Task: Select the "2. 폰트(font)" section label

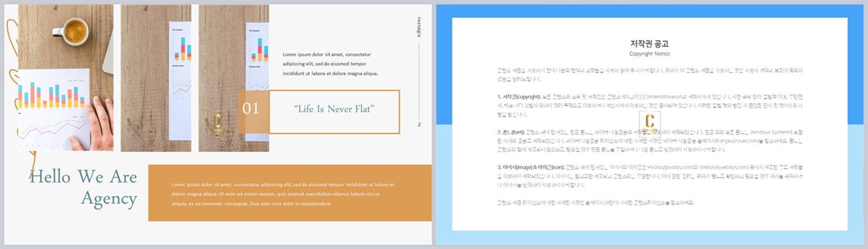Action: point(511,132)
